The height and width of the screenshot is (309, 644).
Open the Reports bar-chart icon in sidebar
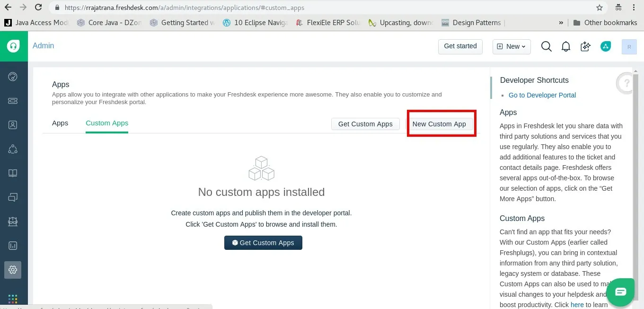coord(13,246)
